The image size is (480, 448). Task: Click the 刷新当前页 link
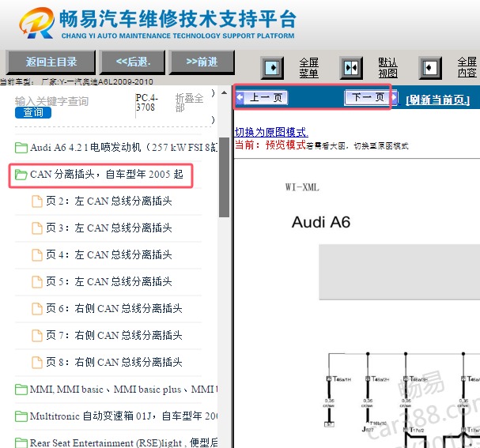point(438,100)
